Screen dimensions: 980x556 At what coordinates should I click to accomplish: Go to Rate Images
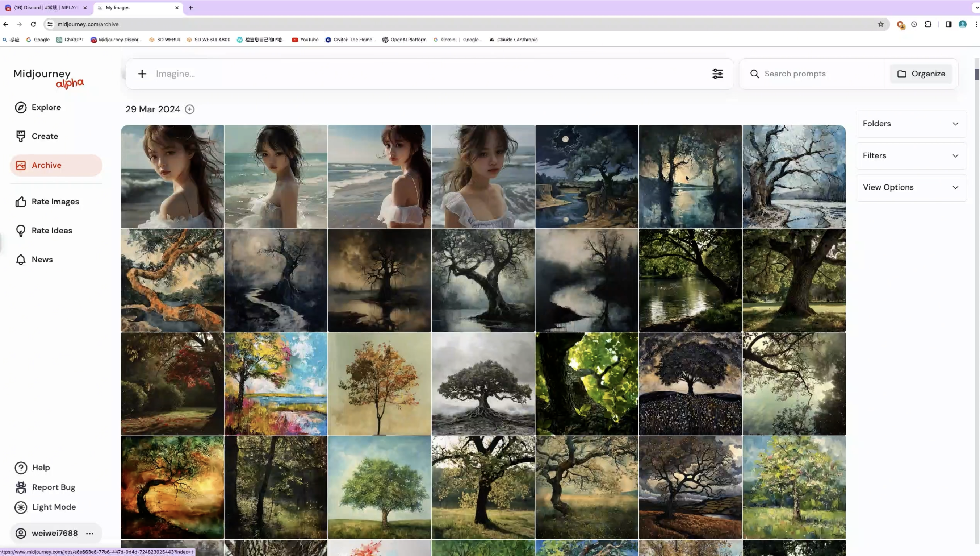click(55, 202)
